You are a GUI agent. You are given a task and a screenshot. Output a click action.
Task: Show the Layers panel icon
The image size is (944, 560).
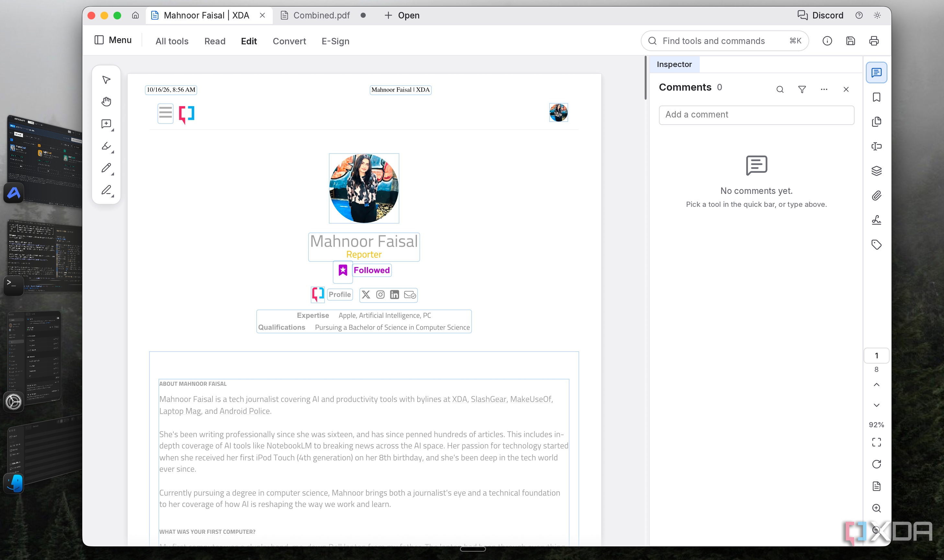pyautogui.click(x=876, y=171)
